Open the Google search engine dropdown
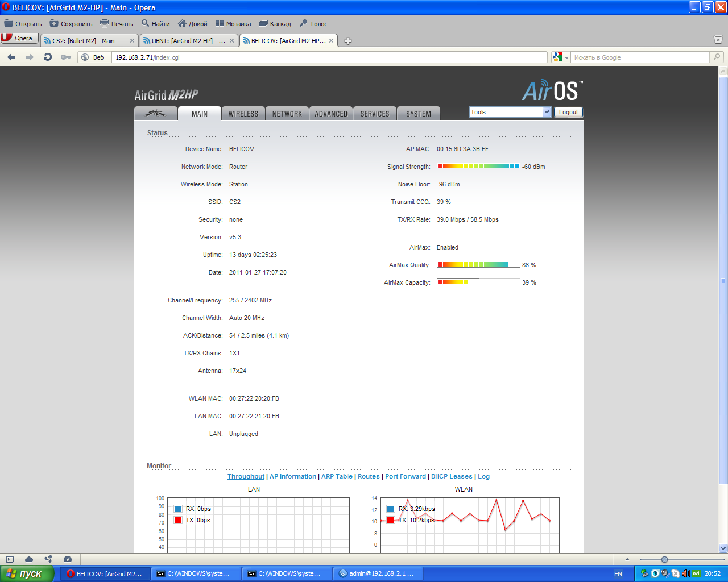The width and height of the screenshot is (728, 582). tap(561, 57)
